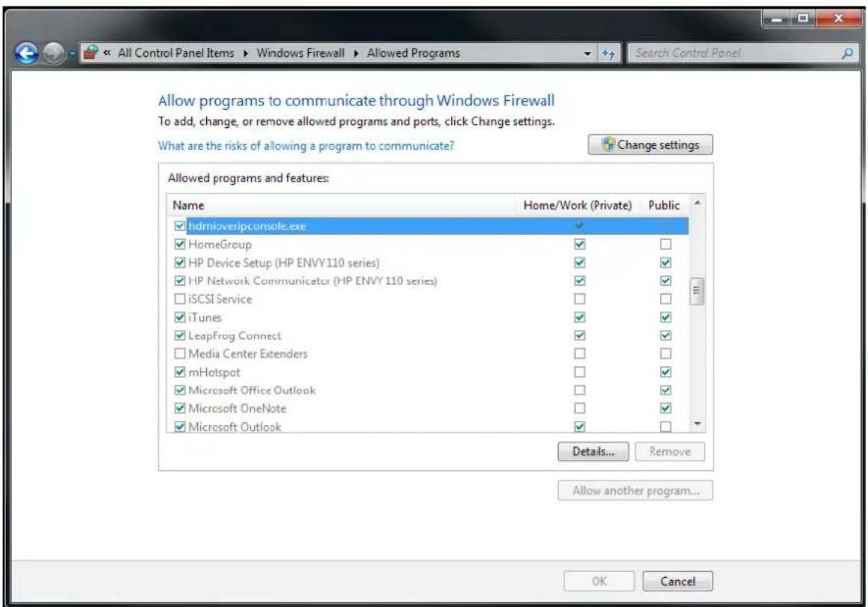Enable Microsoft OneNote Private checkbox
868x607 pixels.
click(580, 408)
